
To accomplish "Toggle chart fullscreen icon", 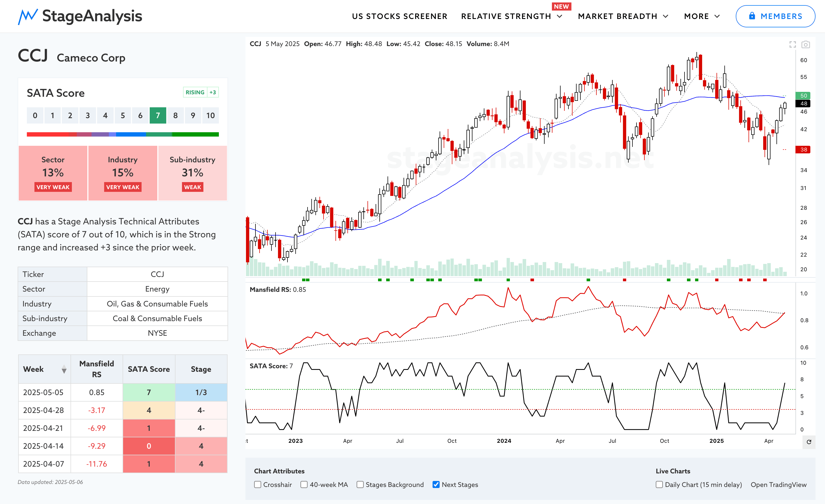I will (792, 44).
